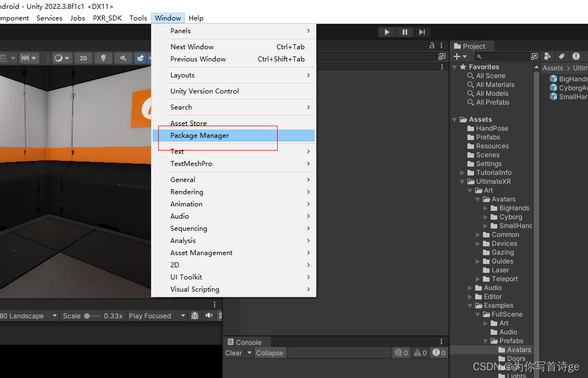Viewport: 588px width, 378px height.
Task: Toggle the Game view frame debugger bug icon
Action: [195, 315]
